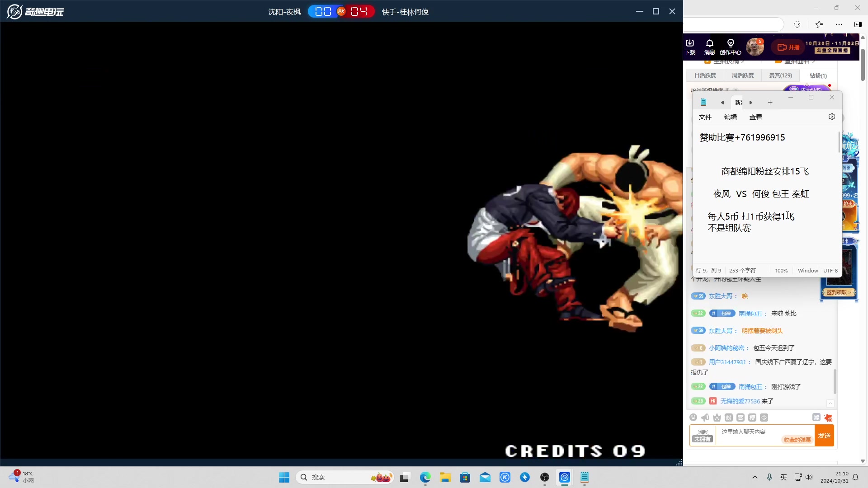Click the orange 发送 send button
The width and height of the screenshot is (868, 488).
coord(824,436)
